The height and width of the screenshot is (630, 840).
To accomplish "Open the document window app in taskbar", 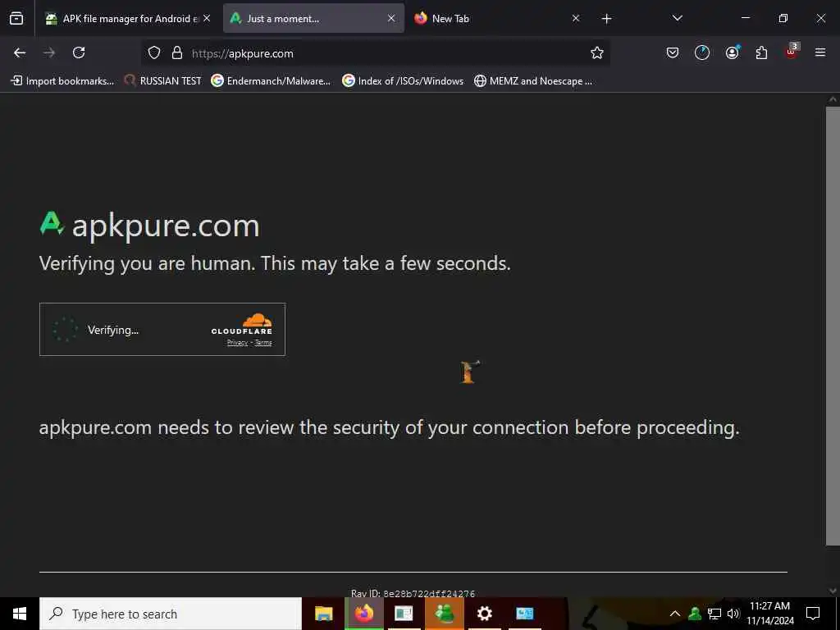I will point(404,614).
